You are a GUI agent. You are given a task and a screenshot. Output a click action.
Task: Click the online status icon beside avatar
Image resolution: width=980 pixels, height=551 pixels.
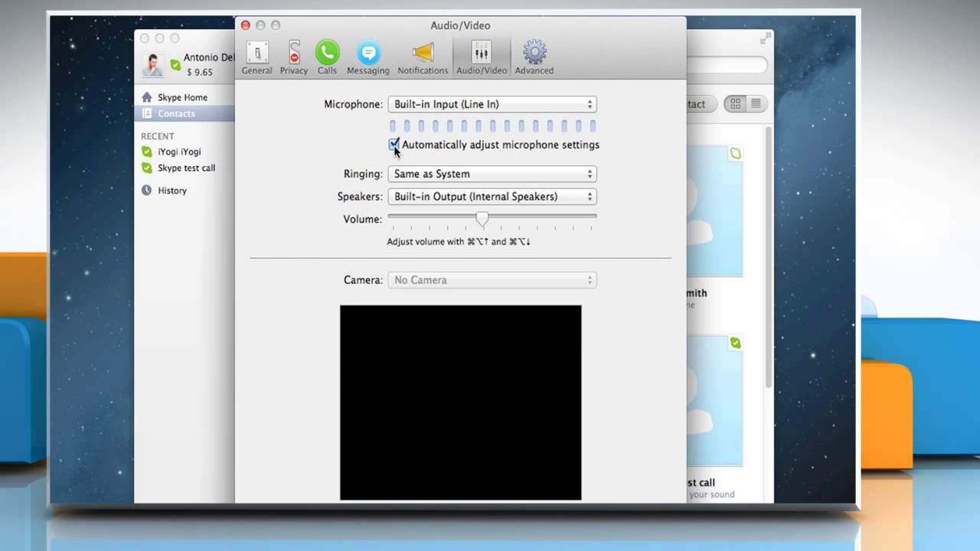(175, 66)
